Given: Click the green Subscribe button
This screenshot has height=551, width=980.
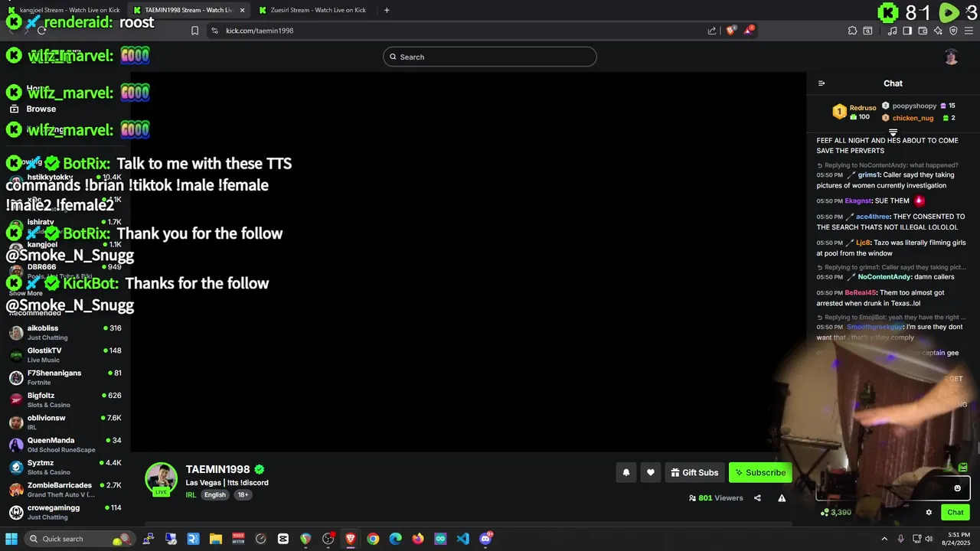Looking at the screenshot, I should coord(760,473).
